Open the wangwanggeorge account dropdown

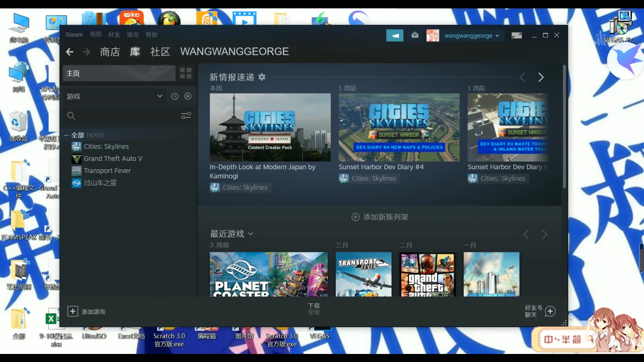coord(472,35)
